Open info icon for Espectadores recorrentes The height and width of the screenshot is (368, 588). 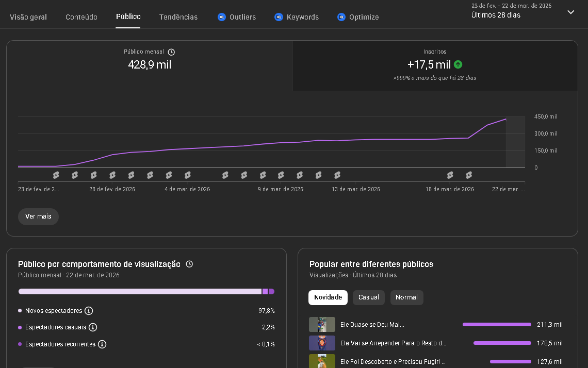pyautogui.click(x=102, y=344)
